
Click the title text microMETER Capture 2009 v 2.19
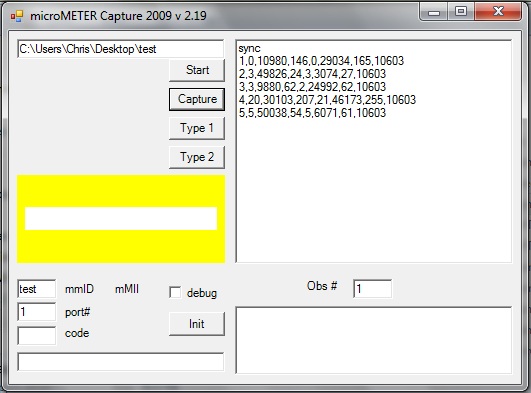click(118, 16)
